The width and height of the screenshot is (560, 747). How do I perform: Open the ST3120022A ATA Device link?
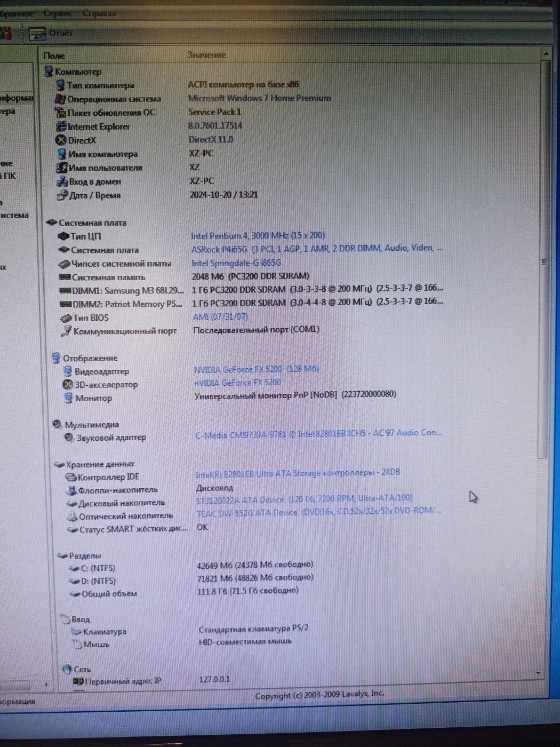pos(305,499)
